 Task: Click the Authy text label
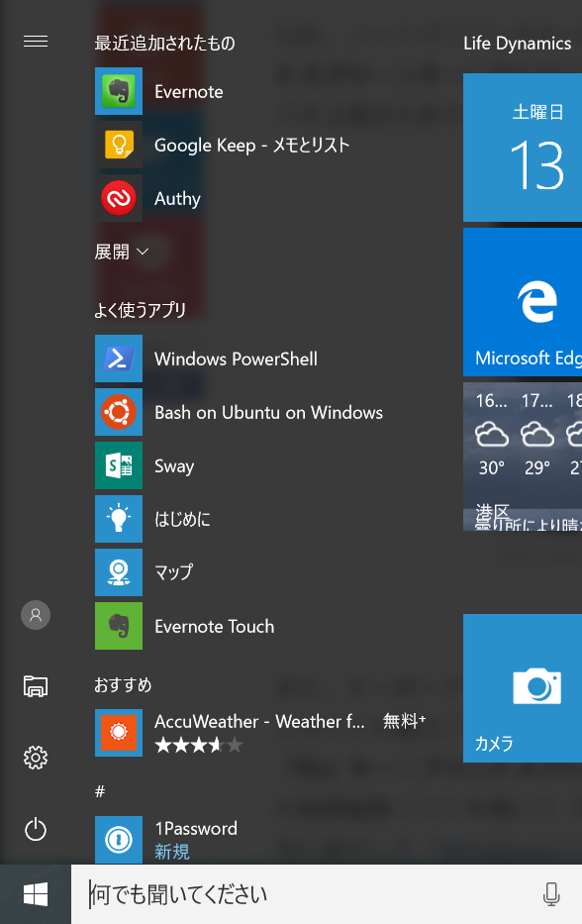(x=177, y=199)
